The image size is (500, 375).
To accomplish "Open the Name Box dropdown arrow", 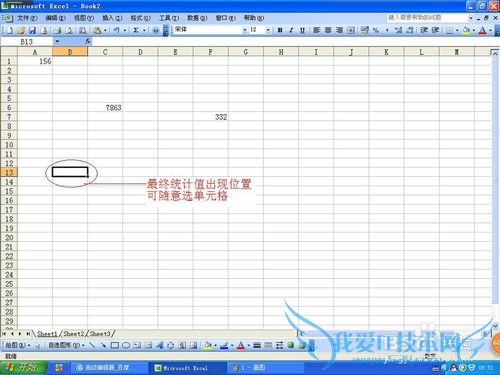I will [x=57, y=41].
